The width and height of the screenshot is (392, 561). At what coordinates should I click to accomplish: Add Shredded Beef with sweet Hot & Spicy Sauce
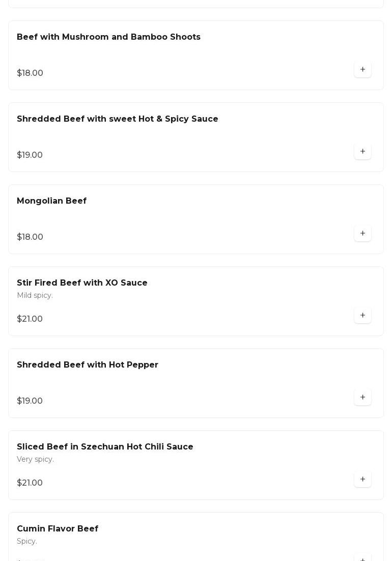(x=362, y=152)
